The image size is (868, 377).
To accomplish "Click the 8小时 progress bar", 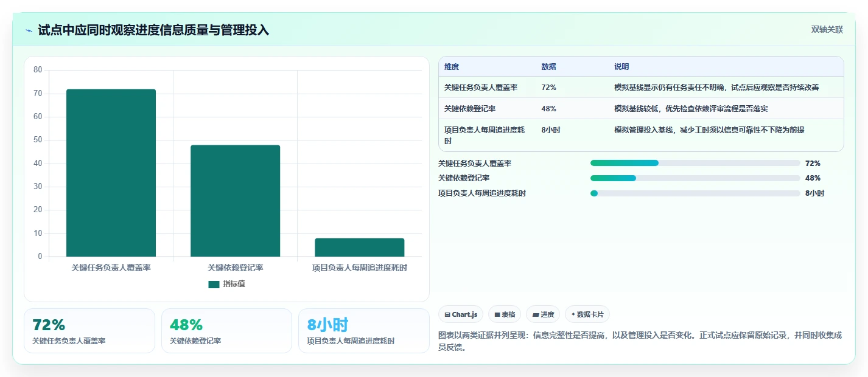I will point(695,193).
